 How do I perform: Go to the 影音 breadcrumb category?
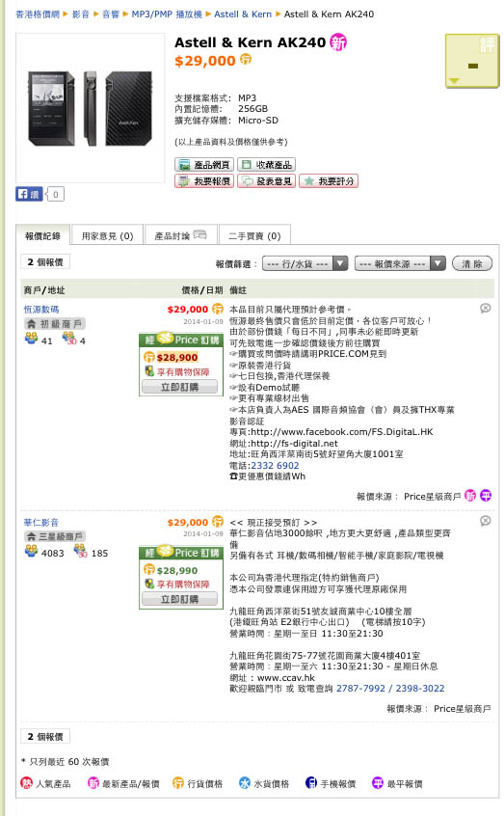point(81,14)
